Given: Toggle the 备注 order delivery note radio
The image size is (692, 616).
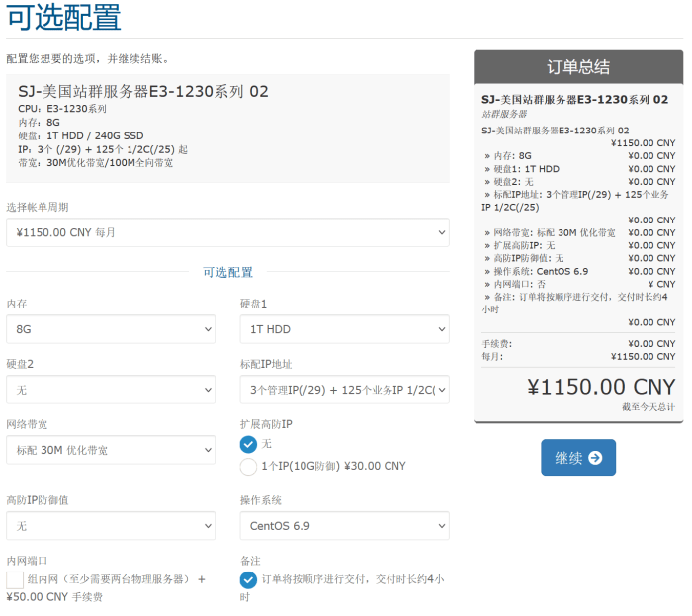Looking at the screenshot, I should 248,579.
